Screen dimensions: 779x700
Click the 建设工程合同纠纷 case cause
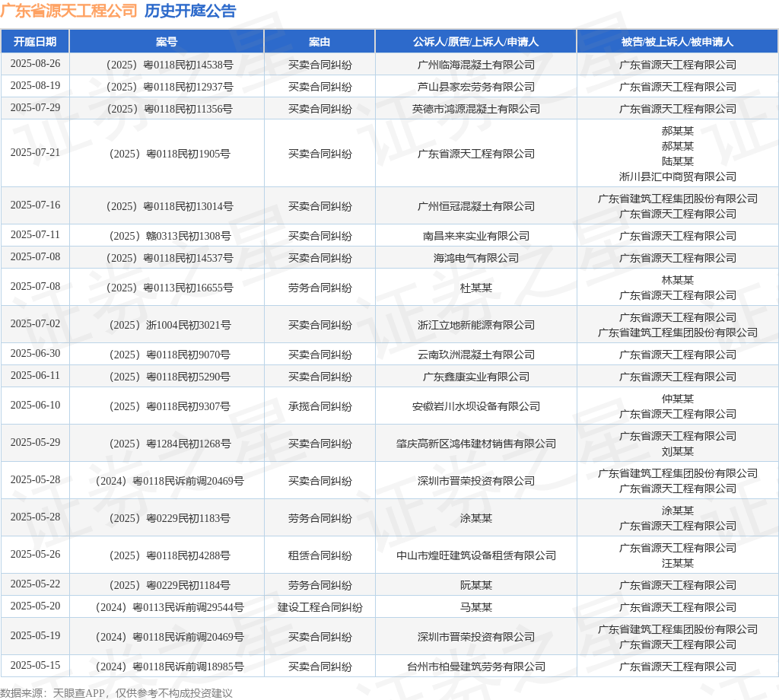coord(320,607)
